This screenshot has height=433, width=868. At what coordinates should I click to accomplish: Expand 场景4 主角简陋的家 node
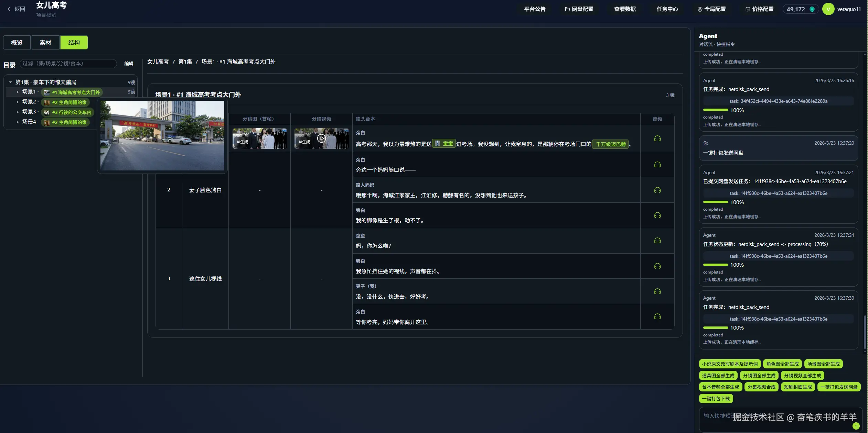[x=18, y=122]
